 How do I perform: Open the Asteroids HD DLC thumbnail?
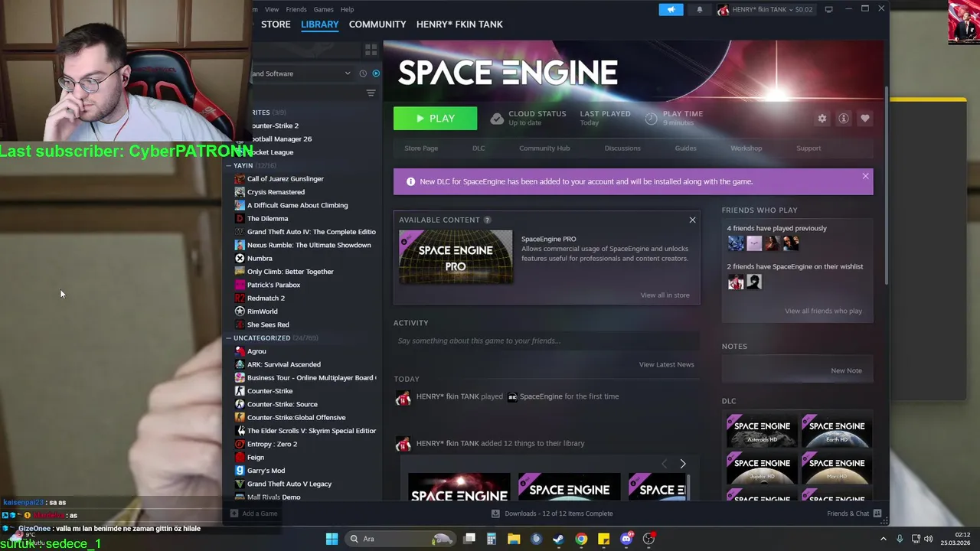coord(762,431)
